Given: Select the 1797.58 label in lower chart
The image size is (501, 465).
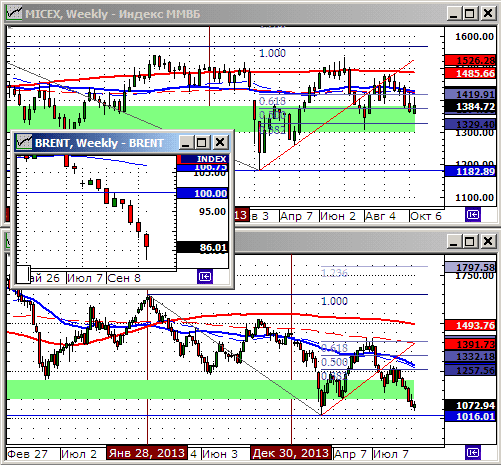Looking at the screenshot, I should click(x=471, y=267).
